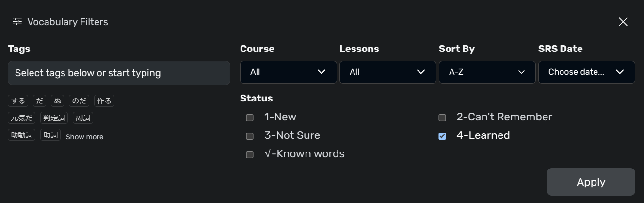Select the する tag
This screenshot has height=203, width=644.
[18, 101]
